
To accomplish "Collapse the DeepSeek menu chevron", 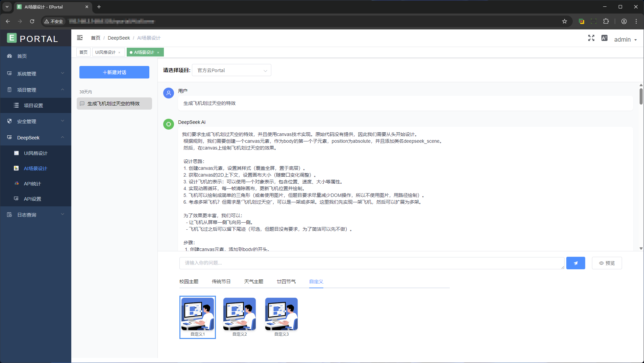I will click(x=63, y=137).
